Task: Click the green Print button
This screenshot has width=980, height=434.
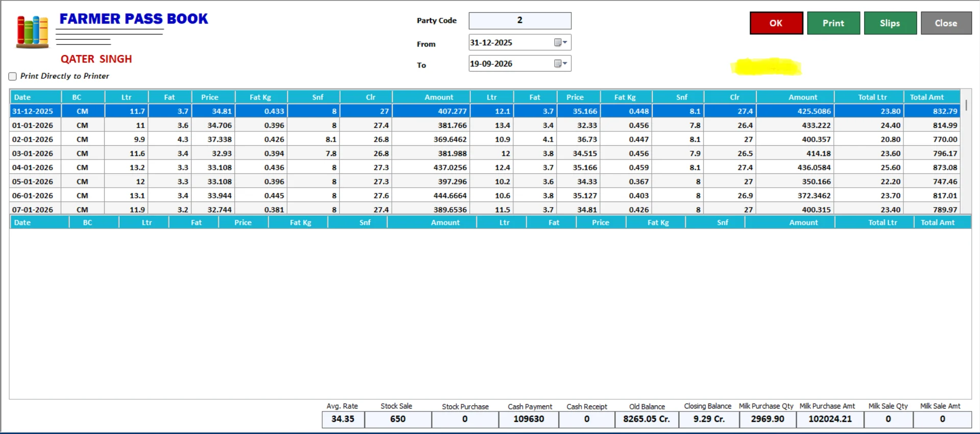Action: click(833, 23)
